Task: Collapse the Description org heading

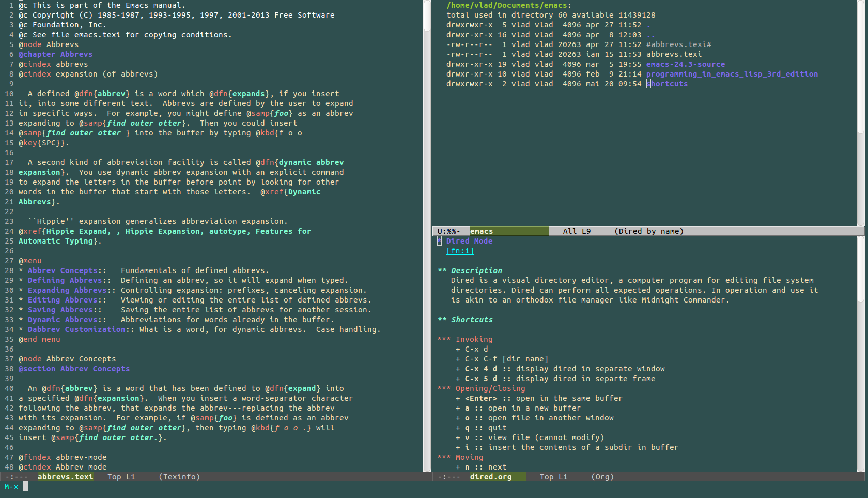Action: 470,270
